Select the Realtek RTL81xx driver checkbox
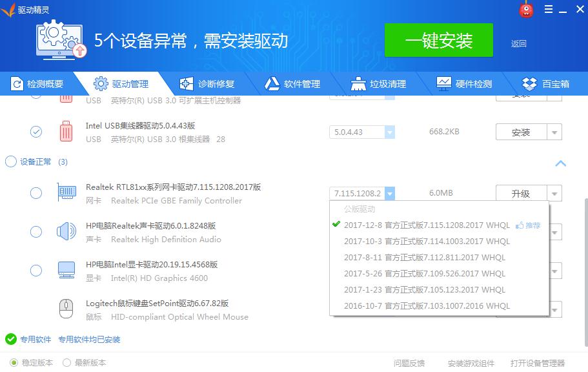This screenshot has width=588, height=372. click(x=35, y=193)
